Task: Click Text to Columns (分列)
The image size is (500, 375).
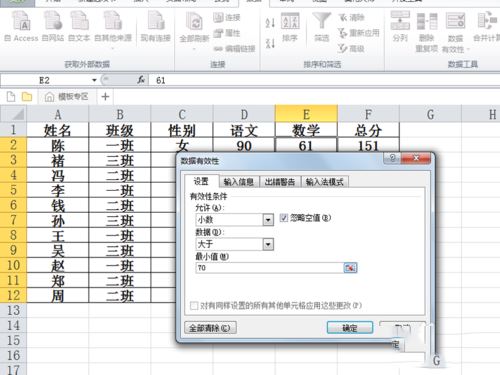Action: click(400, 27)
